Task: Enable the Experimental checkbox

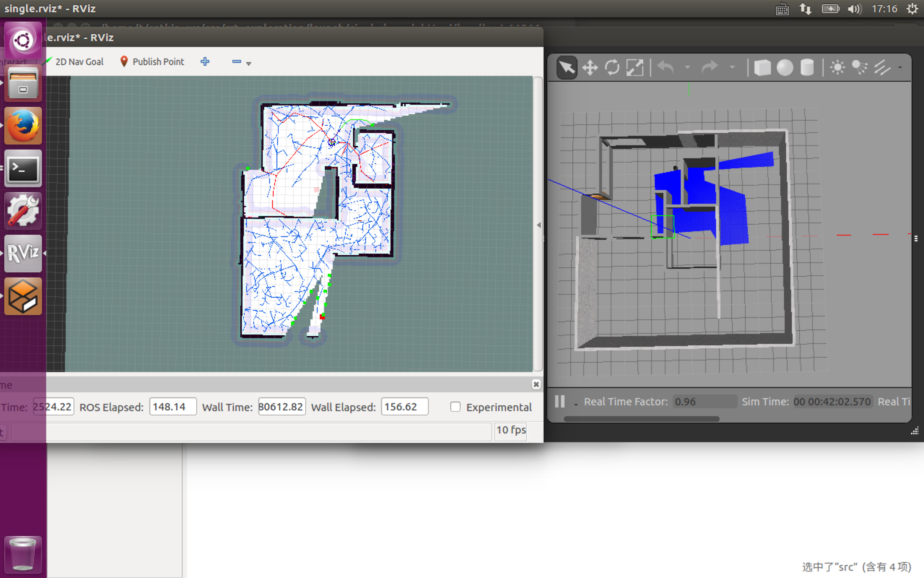Action: [455, 407]
